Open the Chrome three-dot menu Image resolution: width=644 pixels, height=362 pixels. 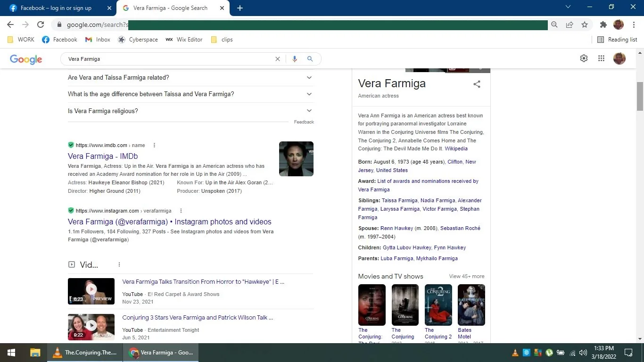coord(633,25)
